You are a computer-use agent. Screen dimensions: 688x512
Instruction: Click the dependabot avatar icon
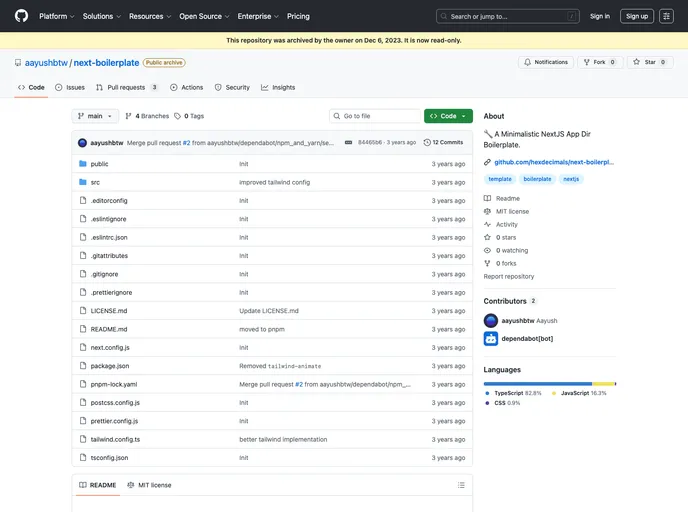[491, 338]
